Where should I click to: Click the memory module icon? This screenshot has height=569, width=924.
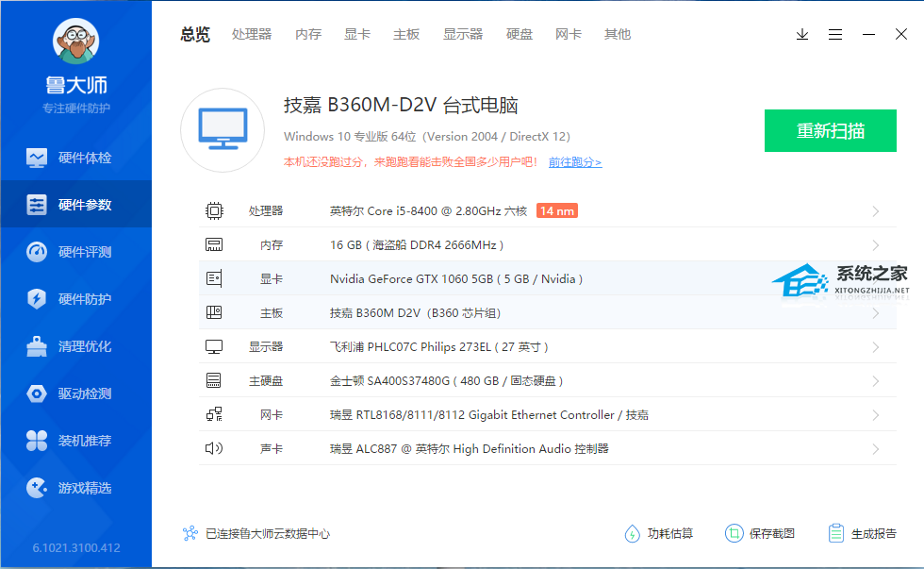click(214, 244)
